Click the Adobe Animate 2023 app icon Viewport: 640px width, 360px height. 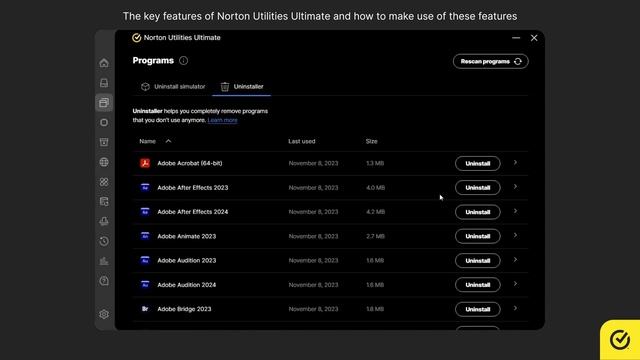[x=145, y=236]
